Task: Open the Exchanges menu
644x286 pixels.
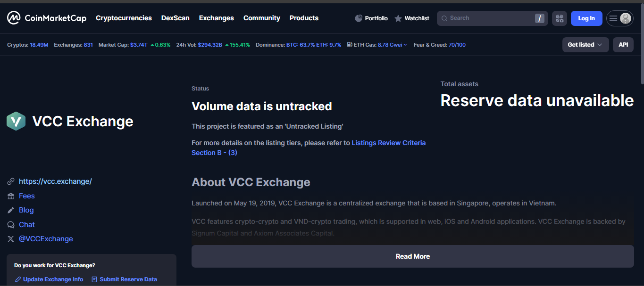Action: 217,18
